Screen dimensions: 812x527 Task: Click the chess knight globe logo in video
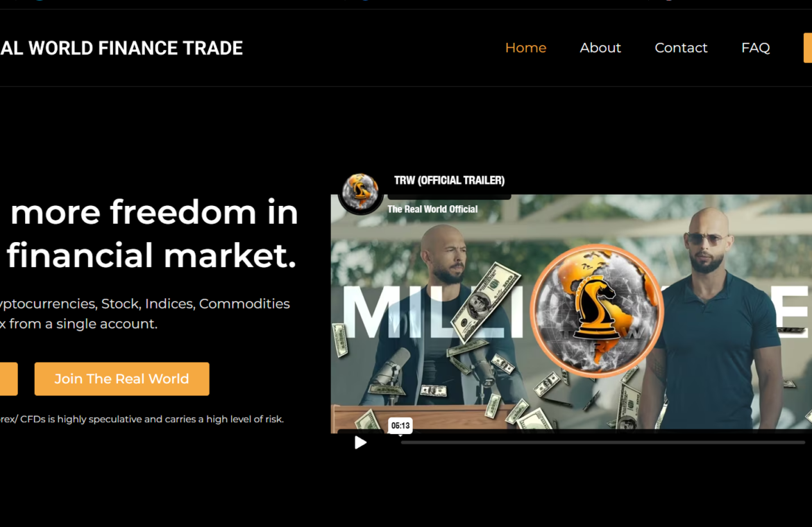point(597,310)
